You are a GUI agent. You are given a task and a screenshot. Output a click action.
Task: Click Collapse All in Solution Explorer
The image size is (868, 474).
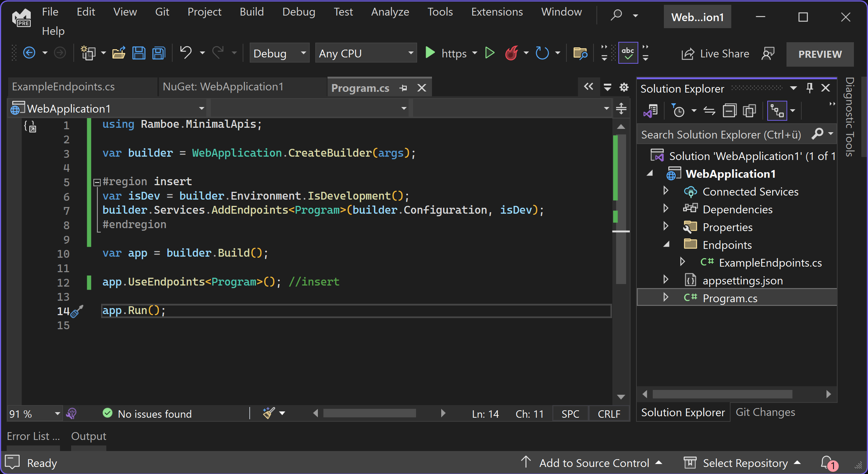[729, 111]
